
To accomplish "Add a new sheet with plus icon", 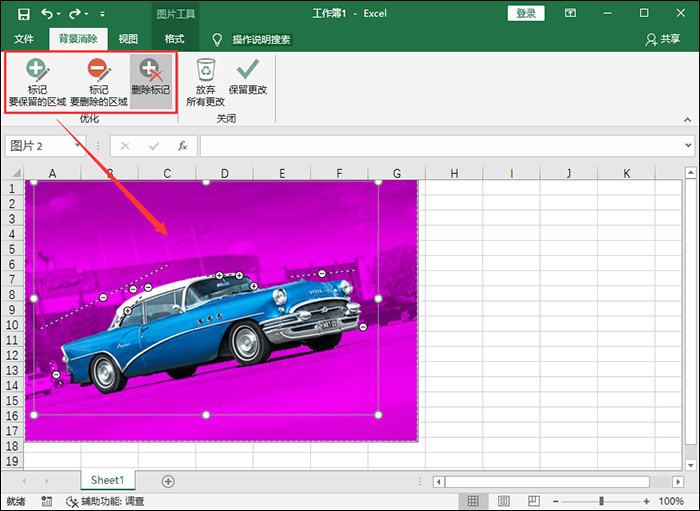I will coord(168,481).
